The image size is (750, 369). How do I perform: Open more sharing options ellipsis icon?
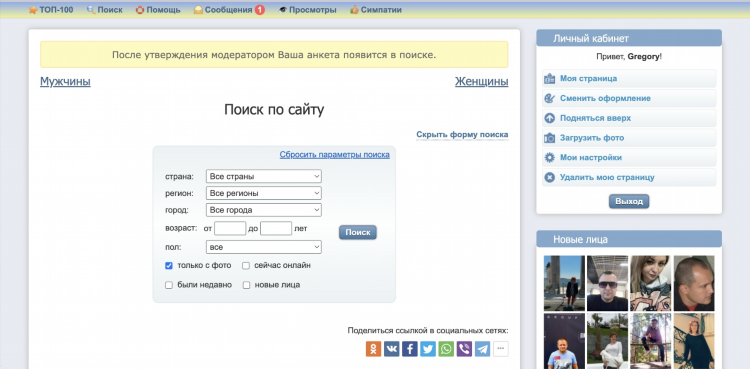pyautogui.click(x=501, y=349)
